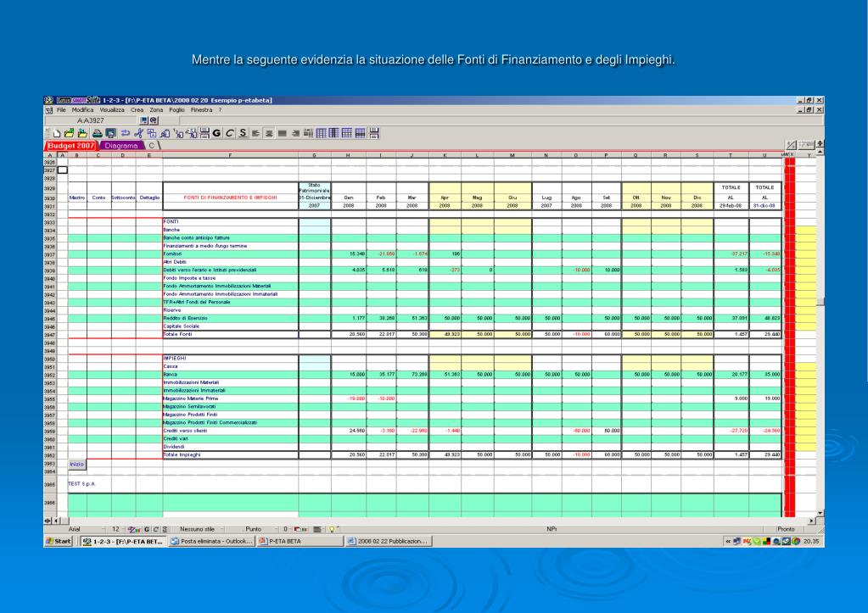Click the @ function icon

click(154, 120)
